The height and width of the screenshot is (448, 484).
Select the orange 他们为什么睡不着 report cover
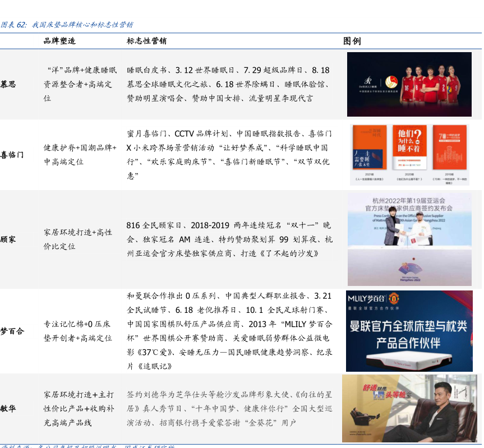click(411, 148)
